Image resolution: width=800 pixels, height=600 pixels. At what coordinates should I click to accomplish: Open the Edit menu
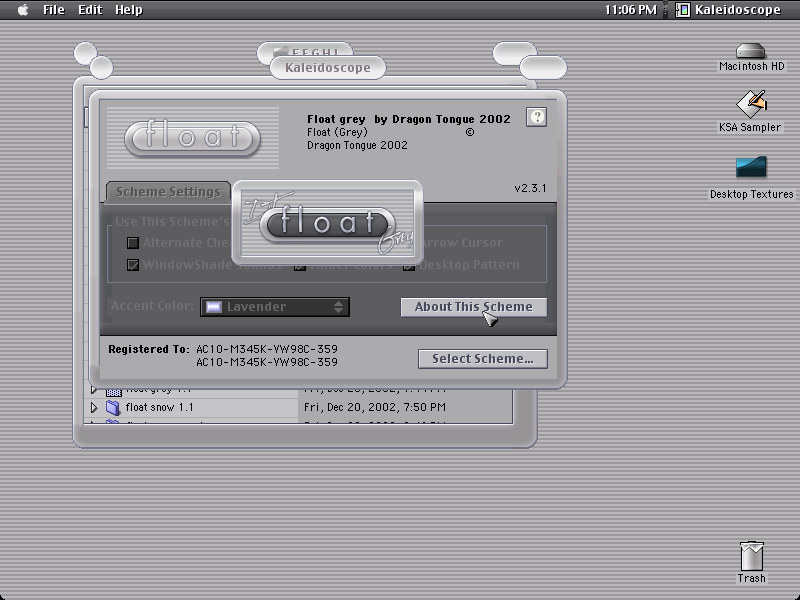(x=90, y=10)
